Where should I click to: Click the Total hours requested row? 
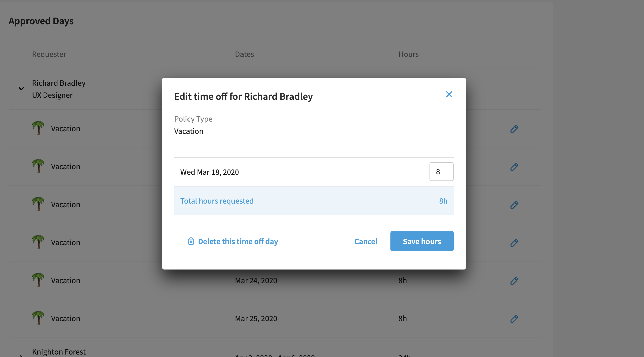tap(314, 200)
